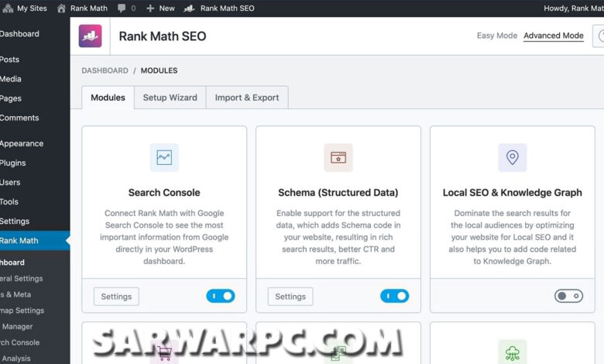
Task: Disable the Search Console module toggle
Action: pyautogui.click(x=221, y=296)
